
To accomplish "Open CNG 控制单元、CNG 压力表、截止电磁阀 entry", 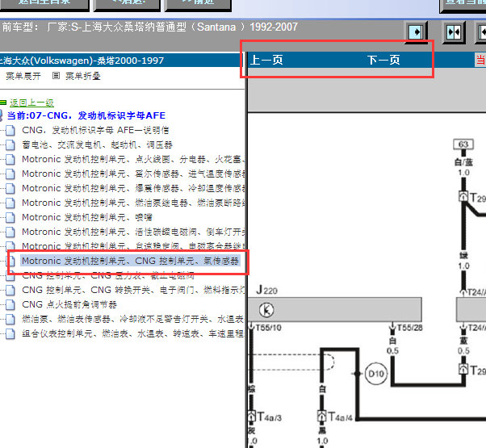I will click(108, 275).
